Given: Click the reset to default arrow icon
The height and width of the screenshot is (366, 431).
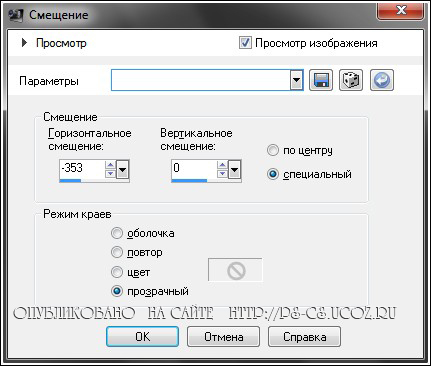Looking at the screenshot, I should coord(382,80).
